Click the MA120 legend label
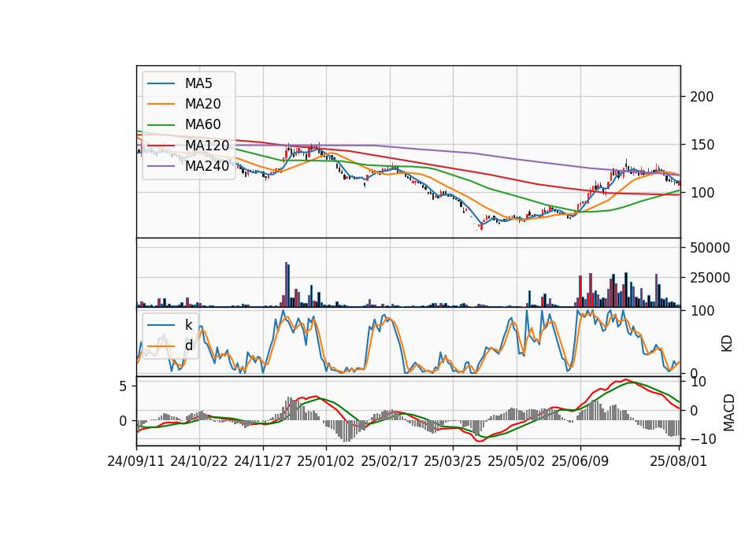Screen dimensions: 756x543 click(207, 146)
